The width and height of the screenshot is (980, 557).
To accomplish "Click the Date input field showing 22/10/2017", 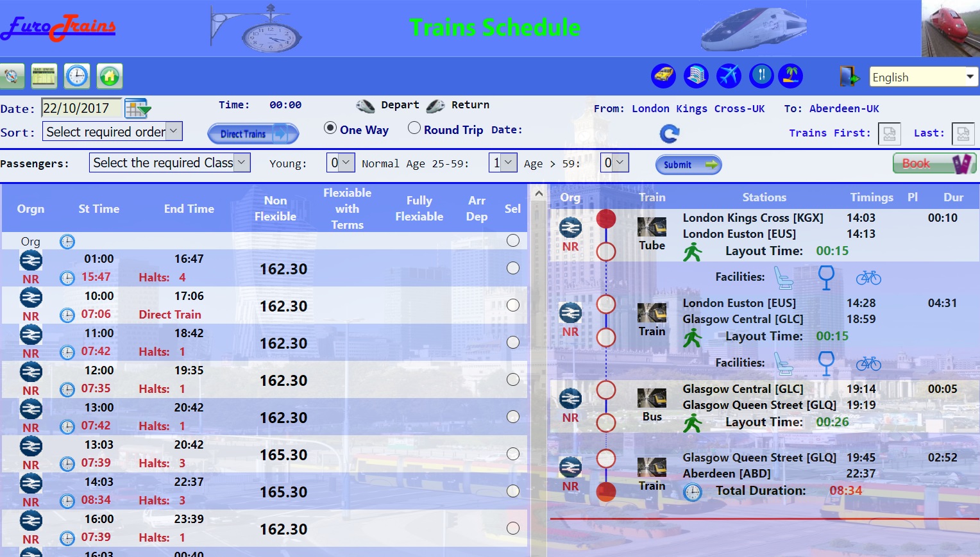I will tap(81, 108).
